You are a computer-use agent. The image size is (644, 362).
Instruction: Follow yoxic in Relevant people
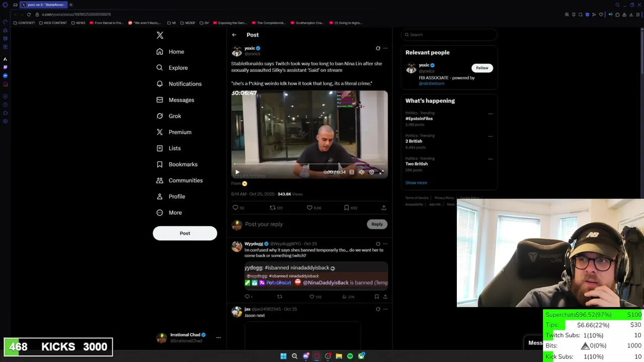482,68
